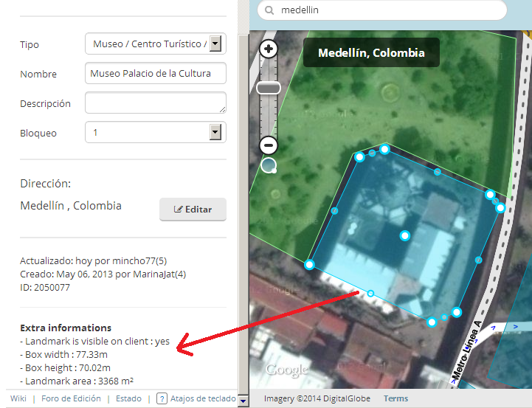This screenshot has height=408, width=532.
Task: Zoom in with the plus button
Action: [x=269, y=49]
